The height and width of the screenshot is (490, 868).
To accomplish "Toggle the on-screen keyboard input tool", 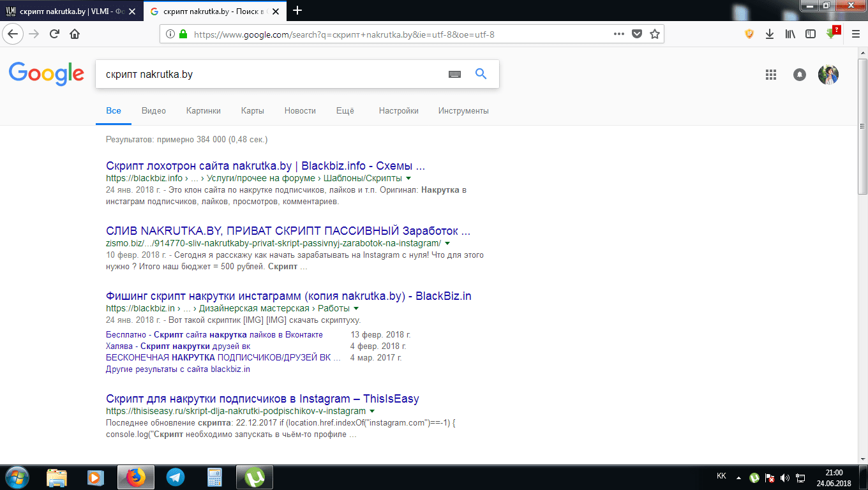I will [454, 75].
